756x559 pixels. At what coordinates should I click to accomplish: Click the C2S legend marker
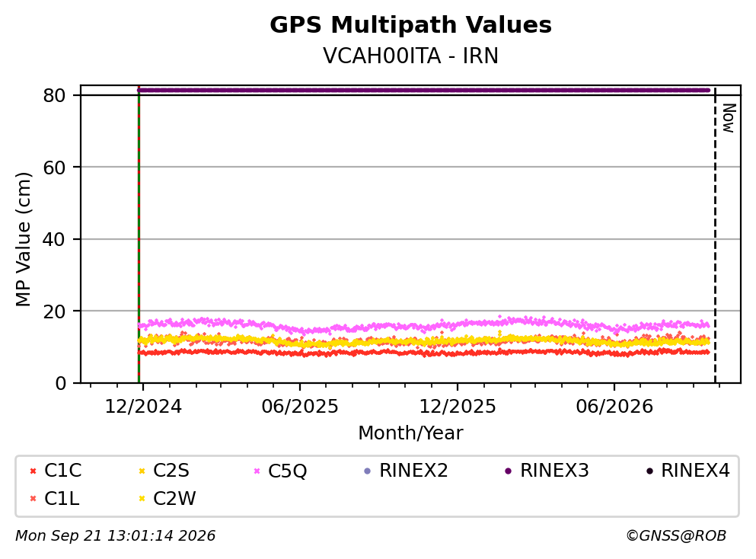(x=142, y=471)
